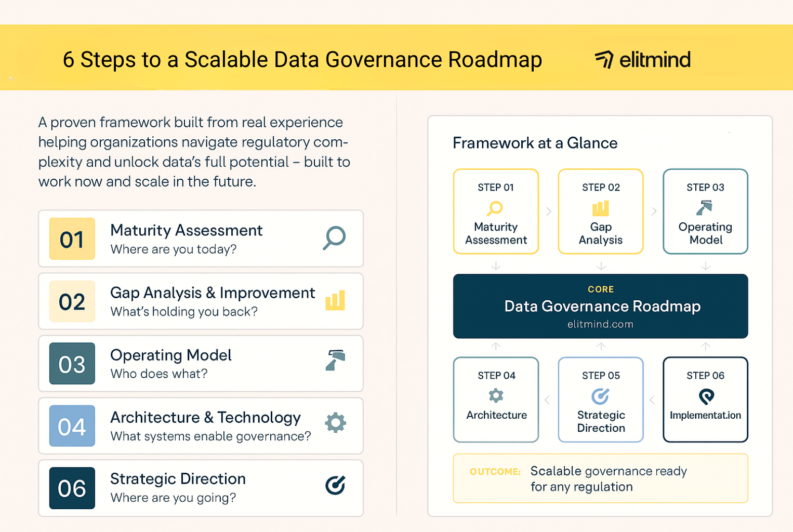
Task: Click the magnifier icon in Maturity Assessment list row
Action: pos(334,238)
